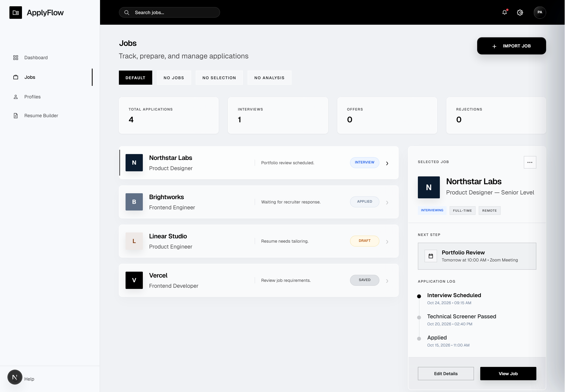This screenshot has width=565, height=392.
Task: Switch to the NO SELECTION tab
Action: [219, 78]
